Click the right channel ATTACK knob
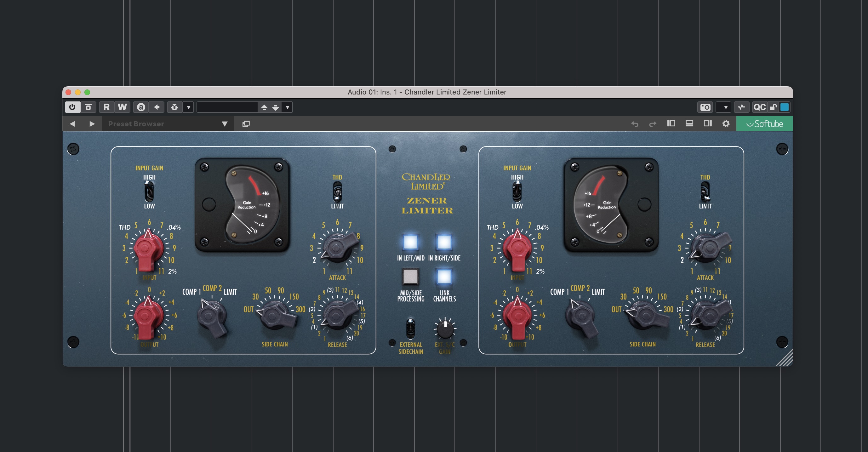Screen dimensions: 868x452 coord(710,248)
